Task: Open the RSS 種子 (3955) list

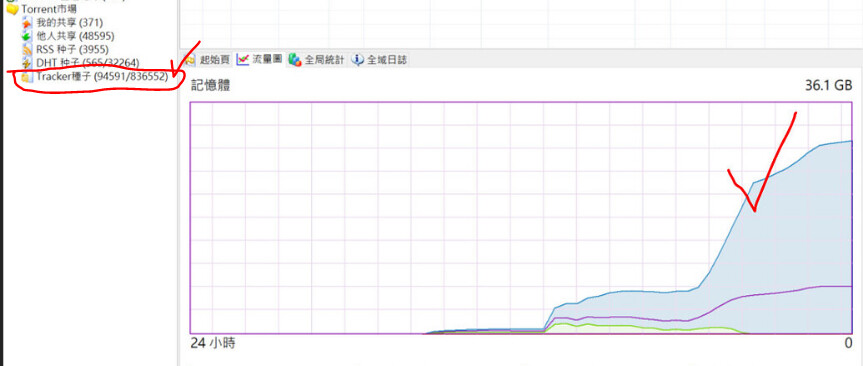Action: [73, 50]
